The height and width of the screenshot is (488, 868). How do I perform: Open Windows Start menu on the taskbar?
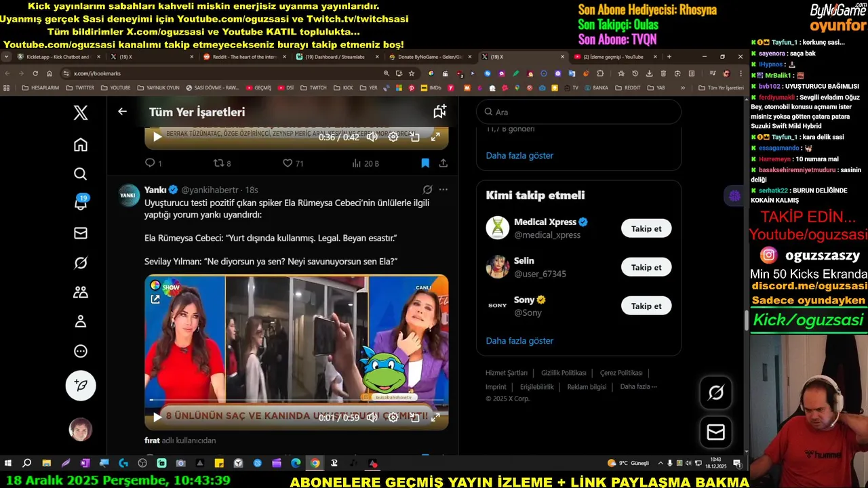tap(8, 463)
